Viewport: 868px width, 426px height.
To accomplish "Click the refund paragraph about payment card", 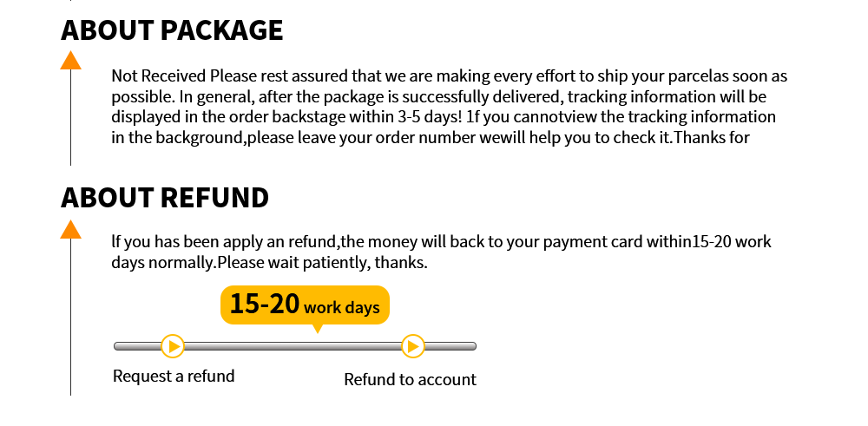I will click(441, 242).
